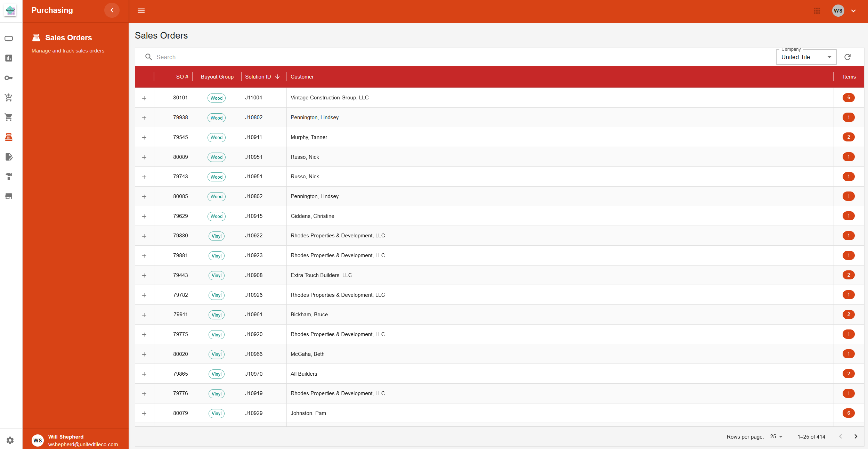This screenshot has height=449, width=868.
Task: Open the app grid launcher icon
Action: 817,11
